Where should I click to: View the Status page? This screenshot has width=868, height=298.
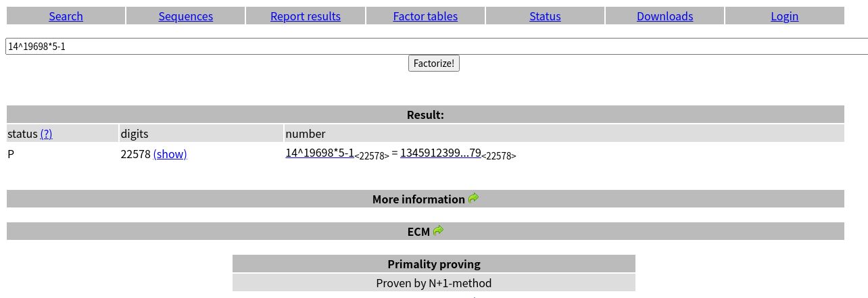click(545, 16)
